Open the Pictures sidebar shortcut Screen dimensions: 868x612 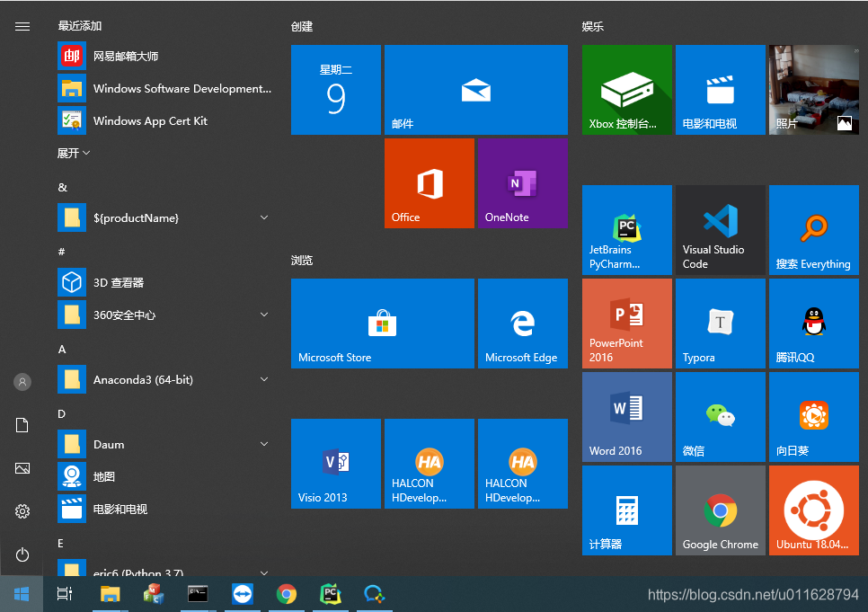(x=22, y=468)
